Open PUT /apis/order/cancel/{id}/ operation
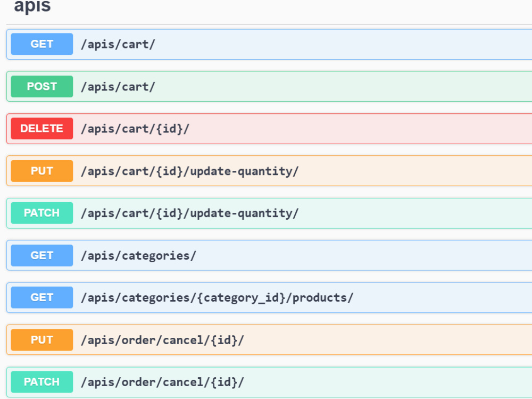Image resolution: width=532 pixels, height=399 pixels. [269, 340]
